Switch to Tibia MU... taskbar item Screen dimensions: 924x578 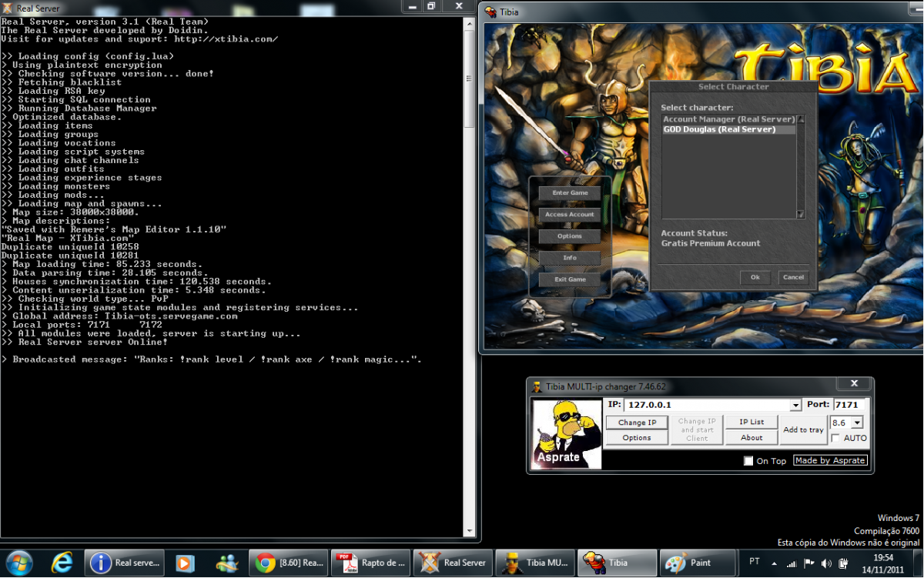(x=535, y=563)
